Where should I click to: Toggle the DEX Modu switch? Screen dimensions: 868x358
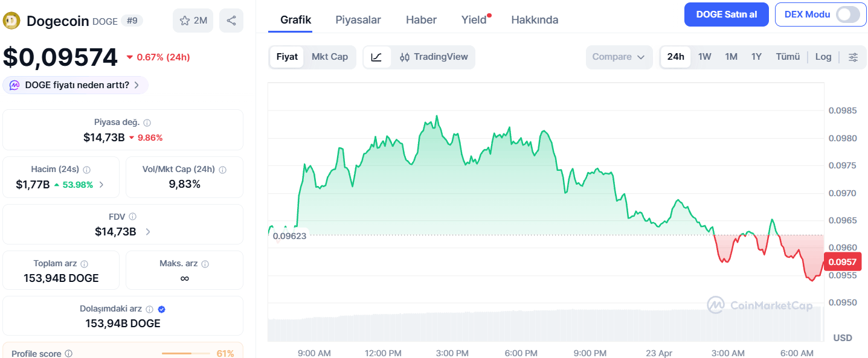pos(847,14)
